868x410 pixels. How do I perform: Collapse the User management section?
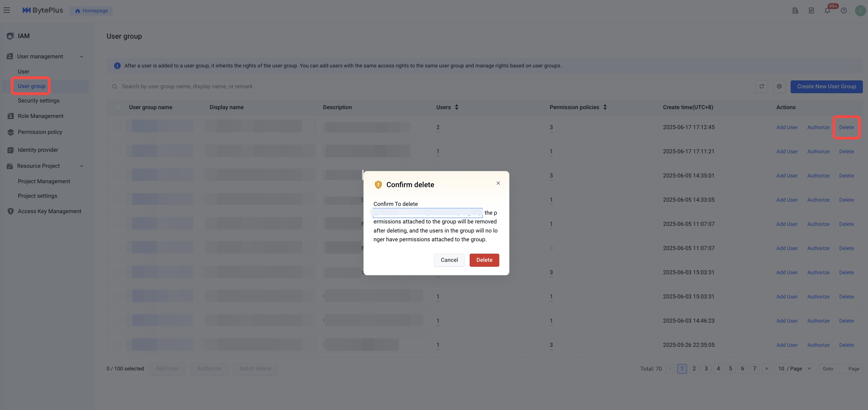point(81,57)
